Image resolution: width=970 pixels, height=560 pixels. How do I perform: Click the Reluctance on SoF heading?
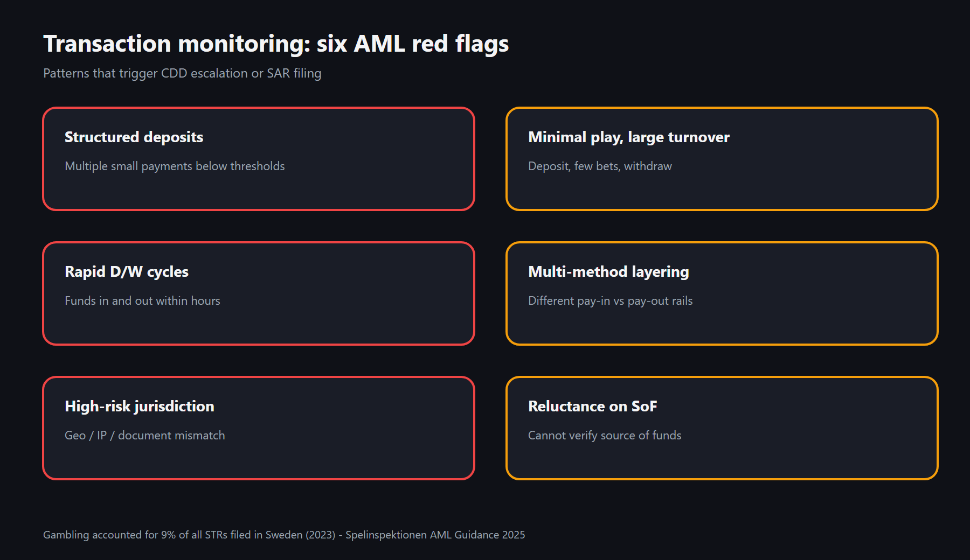pos(593,407)
